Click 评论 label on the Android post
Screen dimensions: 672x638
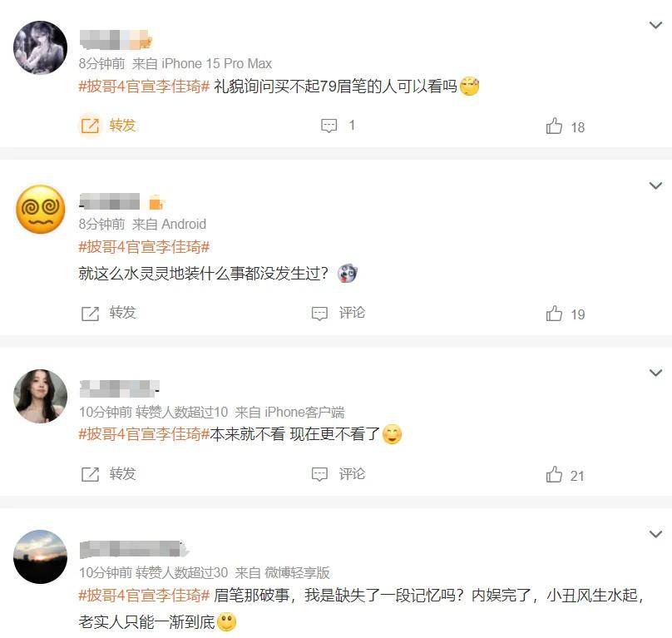point(352,313)
